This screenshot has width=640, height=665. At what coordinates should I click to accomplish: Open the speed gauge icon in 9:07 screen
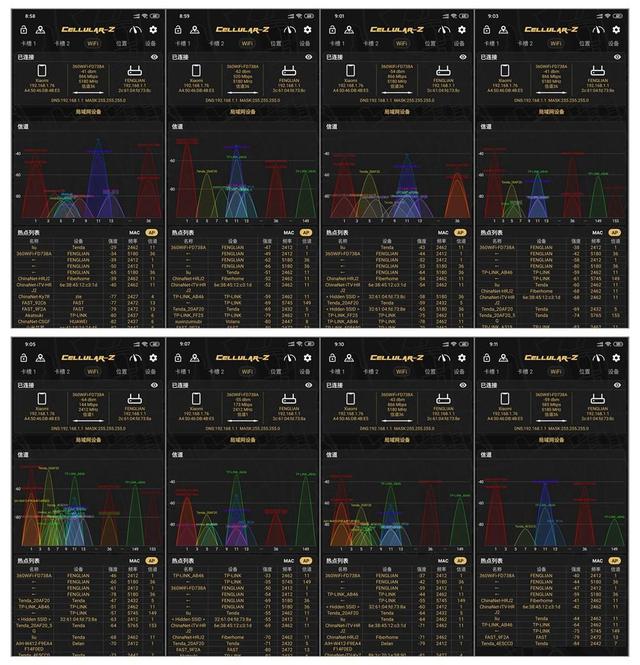[290, 358]
